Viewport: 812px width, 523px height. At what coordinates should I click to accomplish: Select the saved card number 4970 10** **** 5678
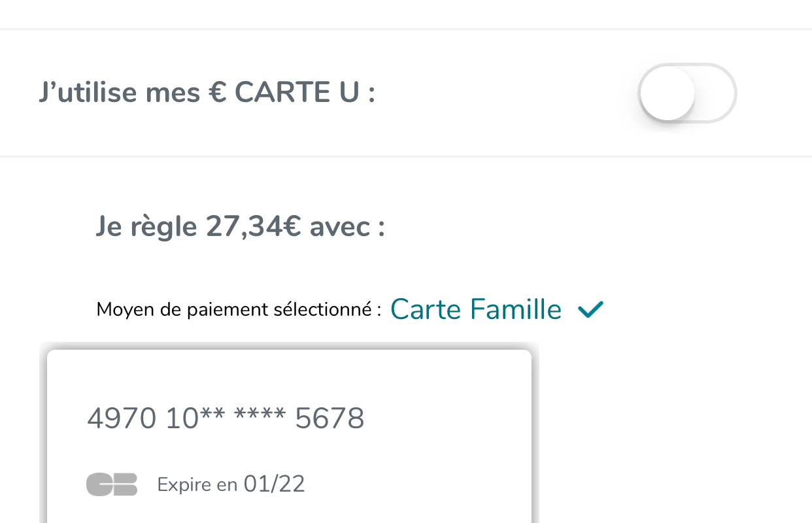[x=226, y=418]
